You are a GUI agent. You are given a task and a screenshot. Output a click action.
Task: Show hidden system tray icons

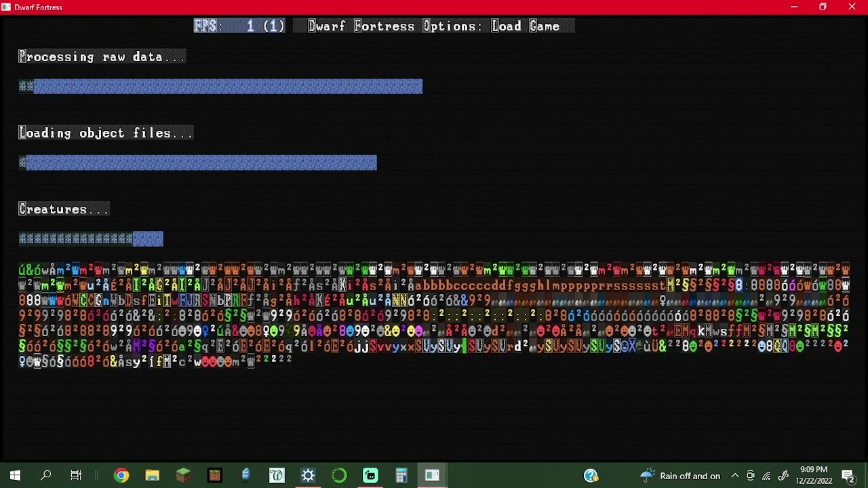pos(734,476)
